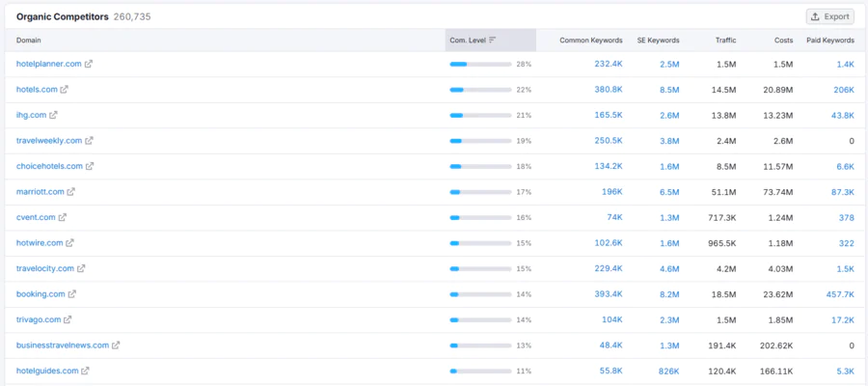868x386 pixels.
Task: Open 393.4K common keywords for booking.com
Action: coord(609,294)
